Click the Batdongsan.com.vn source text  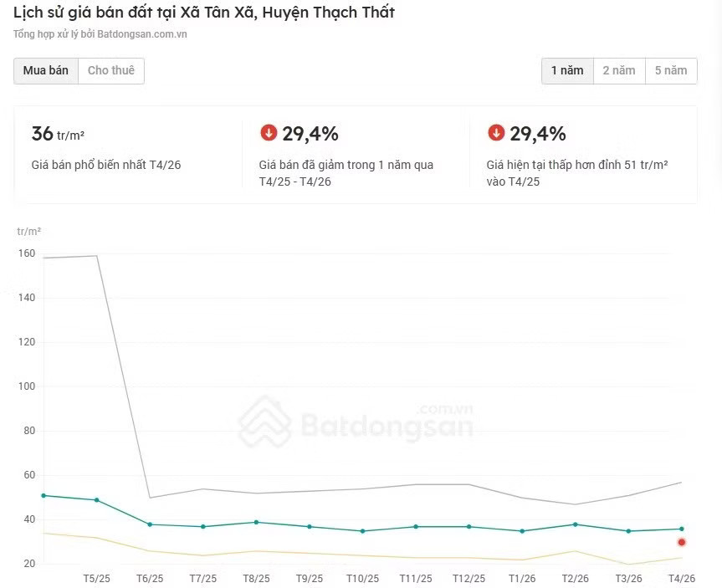142,34
